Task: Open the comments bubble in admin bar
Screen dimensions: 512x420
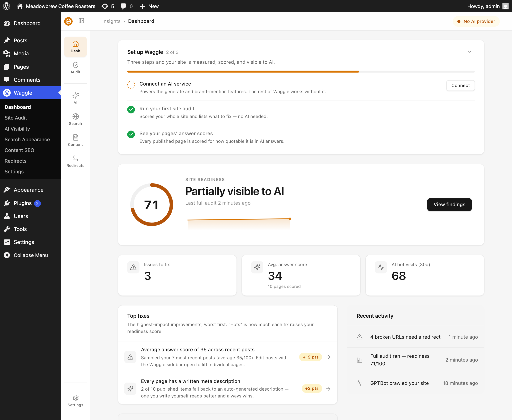Action: (x=127, y=6)
